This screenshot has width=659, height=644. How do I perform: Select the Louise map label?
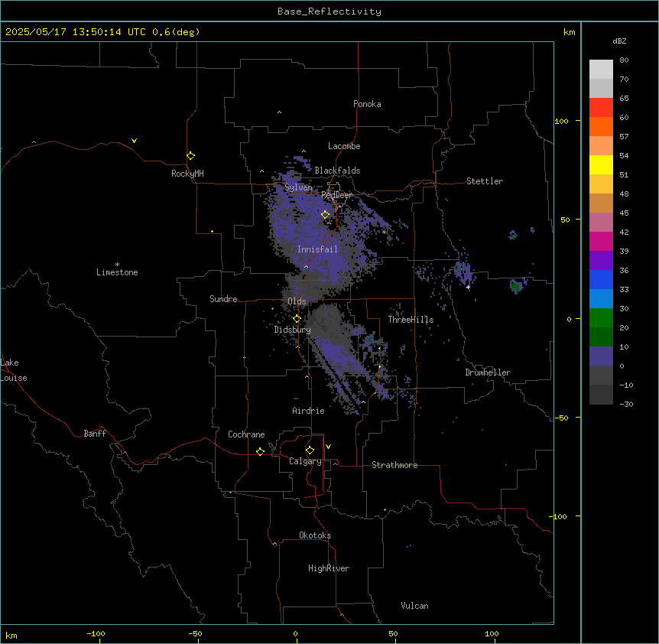pos(14,378)
